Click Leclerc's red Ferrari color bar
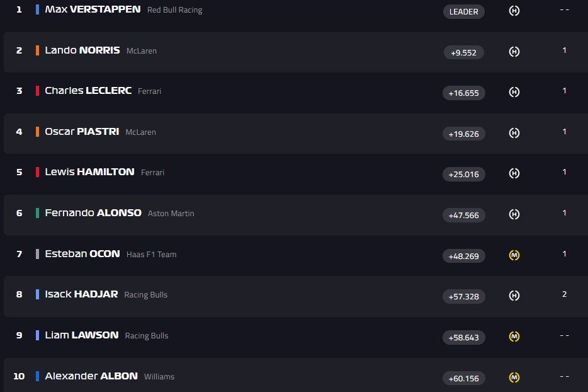 (38, 91)
